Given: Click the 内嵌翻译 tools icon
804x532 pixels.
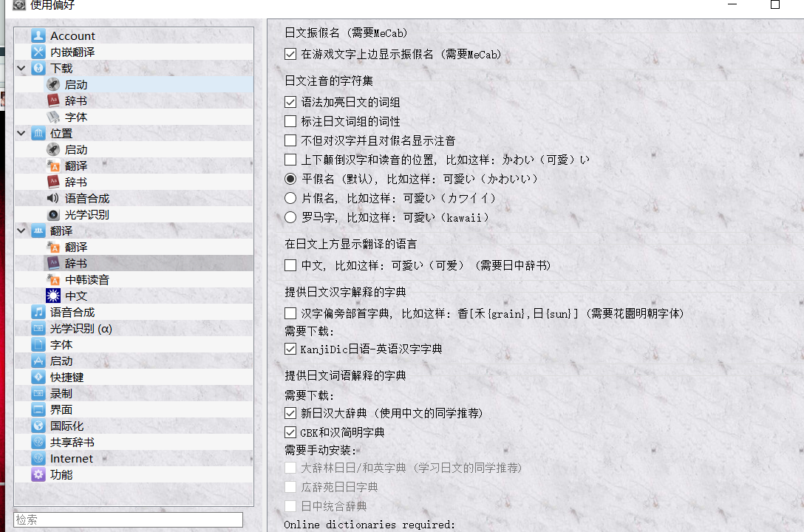Looking at the screenshot, I should point(38,52).
